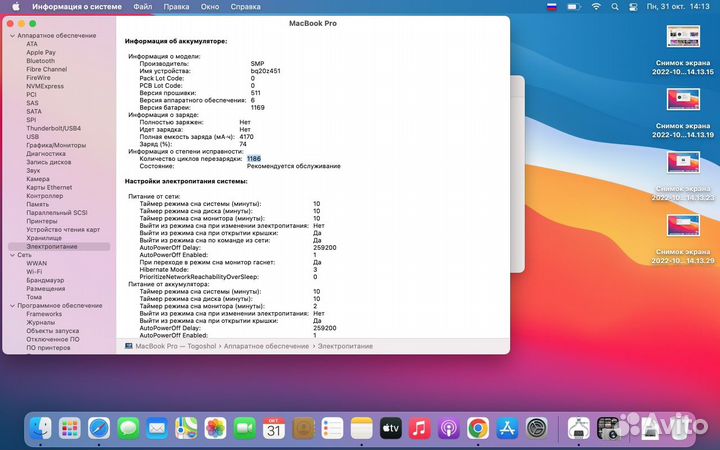Open the Информация о системе app menu
Image resolution: width=720 pixels, height=450 pixels.
(77, 7)
